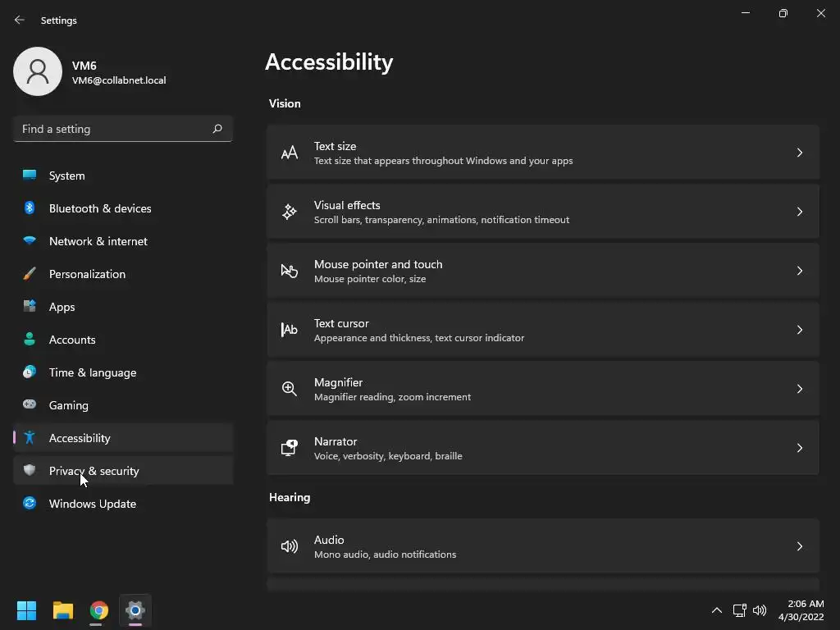The width and height of the screenshot is (840, 630).
Task: Expand the Text size chevron arrow
Action: pos(800,153)
